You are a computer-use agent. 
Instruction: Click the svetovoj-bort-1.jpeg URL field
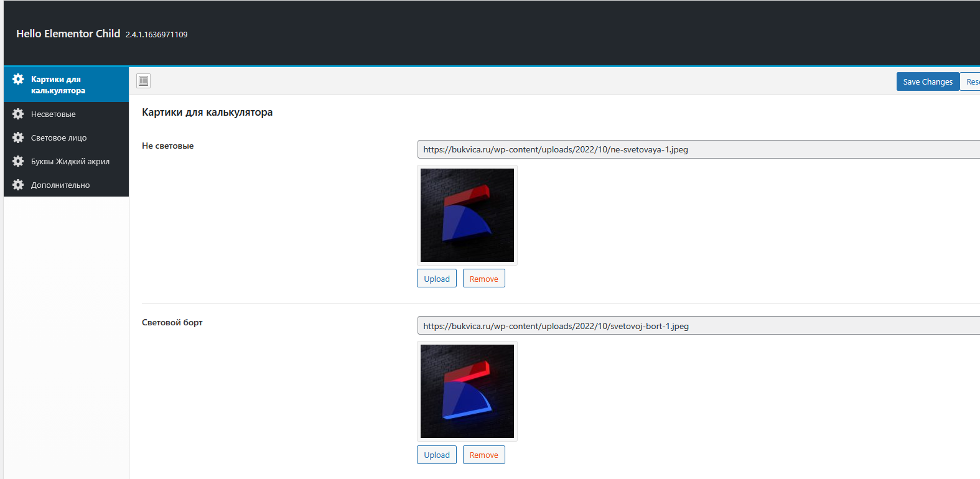coord(697,326)
